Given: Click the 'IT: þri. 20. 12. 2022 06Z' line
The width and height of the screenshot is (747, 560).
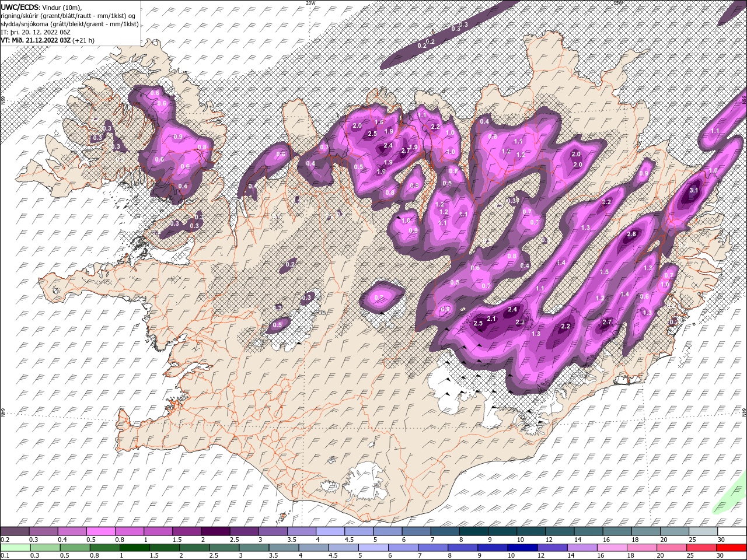Looking at the screenshot, I should click(36, 32).
